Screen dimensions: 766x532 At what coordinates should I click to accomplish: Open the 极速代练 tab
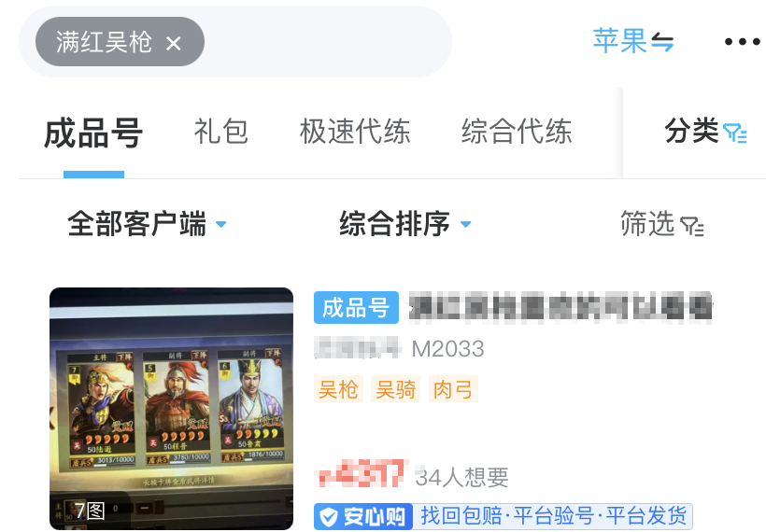click(x=355, y=132)
